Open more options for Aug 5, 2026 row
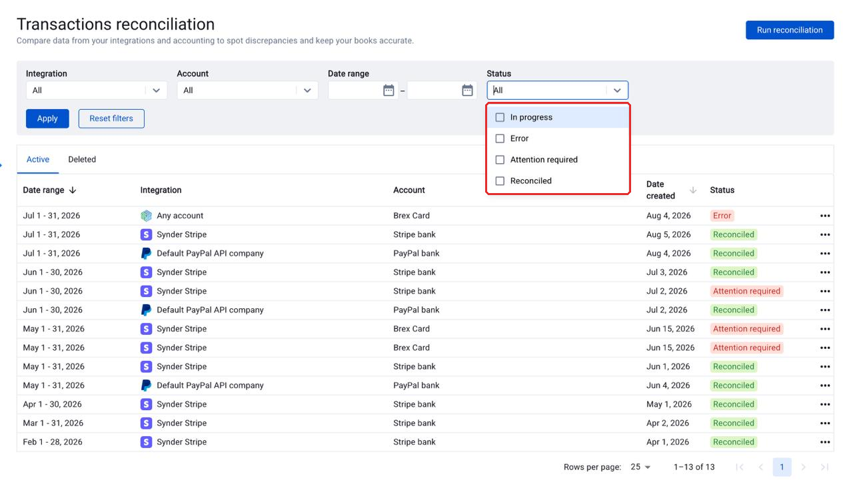 click(x=825, y=234)
